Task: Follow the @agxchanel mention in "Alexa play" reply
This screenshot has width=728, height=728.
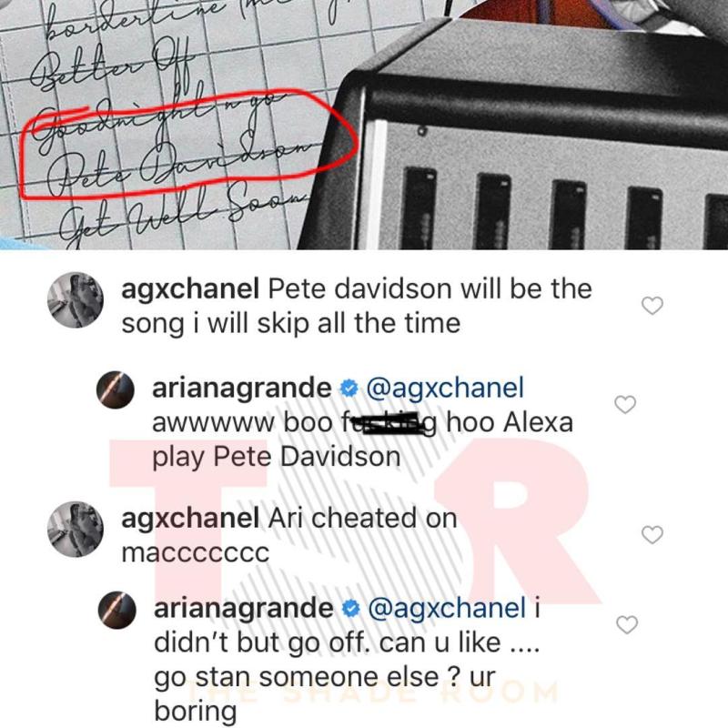Action: click(445, 389)
